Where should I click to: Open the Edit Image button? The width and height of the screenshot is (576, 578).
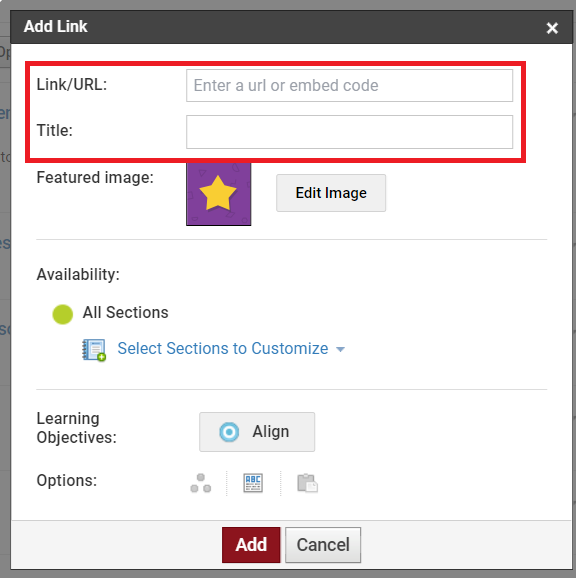[x=331, y=193]
